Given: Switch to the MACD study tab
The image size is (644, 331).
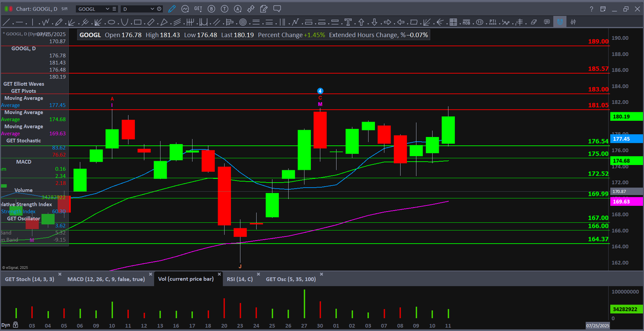Looking at the screenshot, I should tap(106, 279).
